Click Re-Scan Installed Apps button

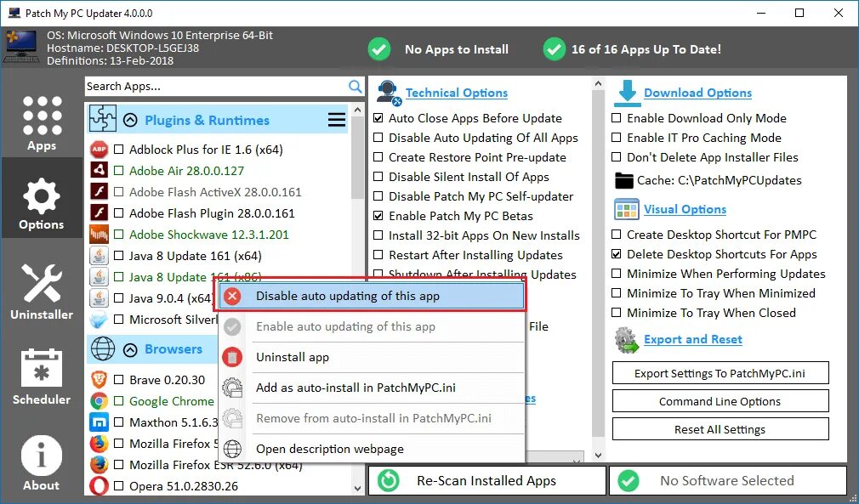coord(486,480)
